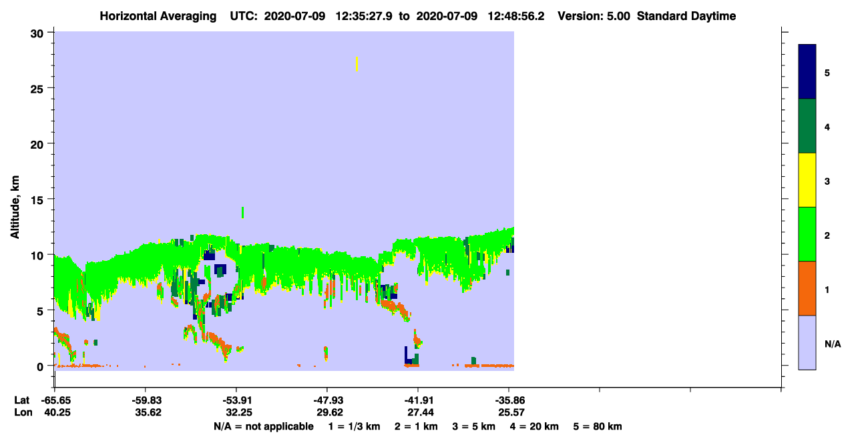This screenshot has width=868, height=445.
Task: Click the dark green level 4 color swatch
Action: [x=807, y=126]
